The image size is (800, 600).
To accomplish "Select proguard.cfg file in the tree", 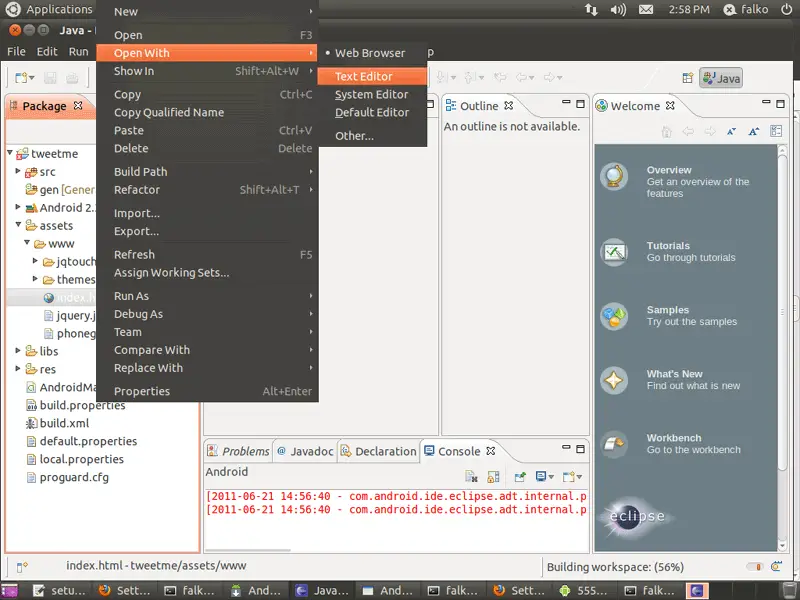I will (74, 478).
